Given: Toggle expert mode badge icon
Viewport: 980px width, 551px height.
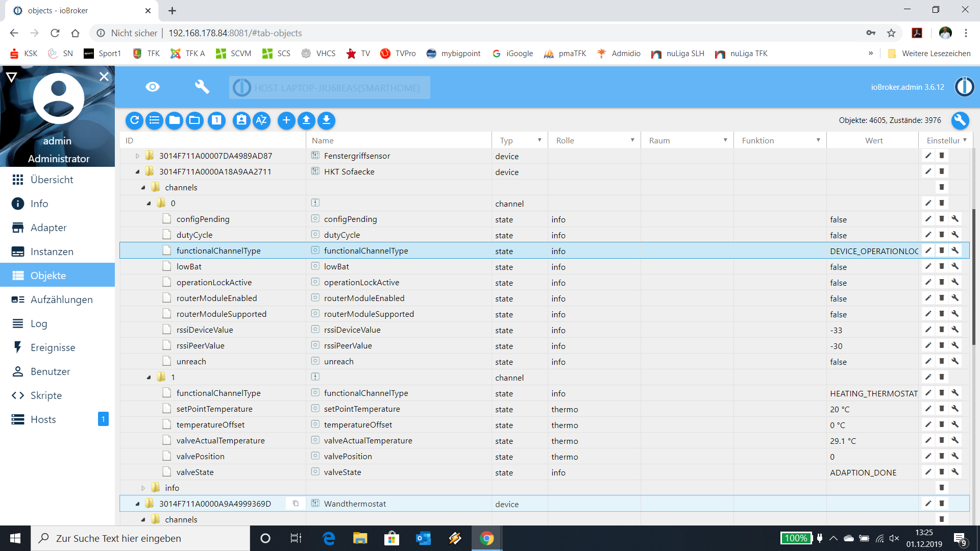Looking at the screenshot, I should [x=241, y=120].
